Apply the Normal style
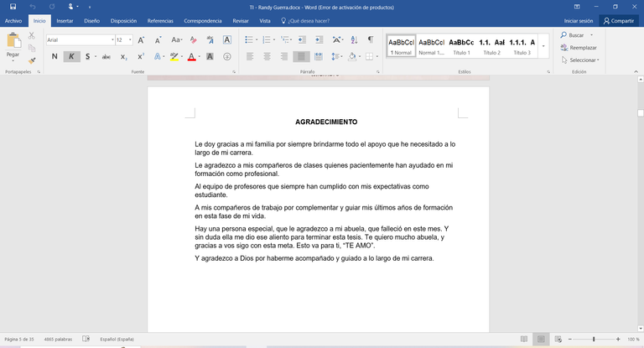The image size is (644, 348). point(402,46)
